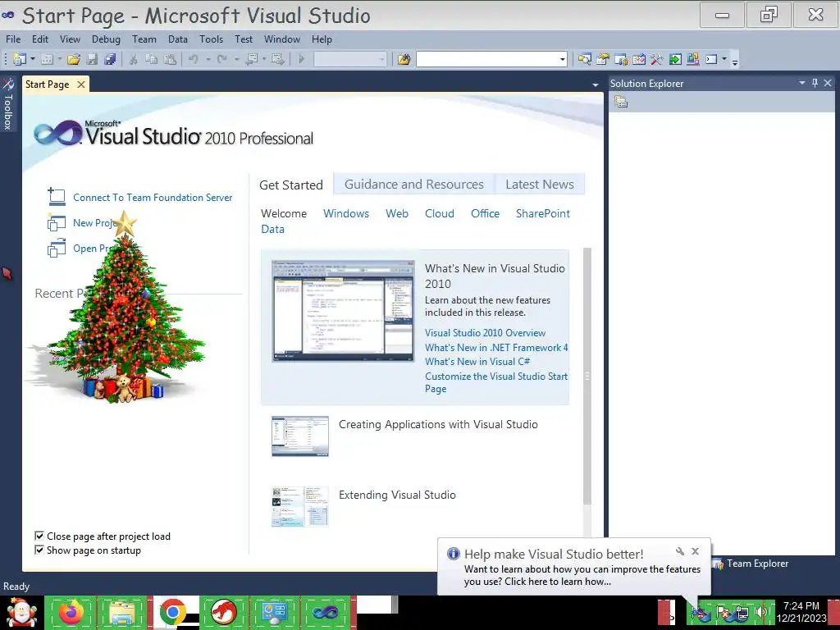
Task: Open File Explorer from the taskbar
Action: 121,612
